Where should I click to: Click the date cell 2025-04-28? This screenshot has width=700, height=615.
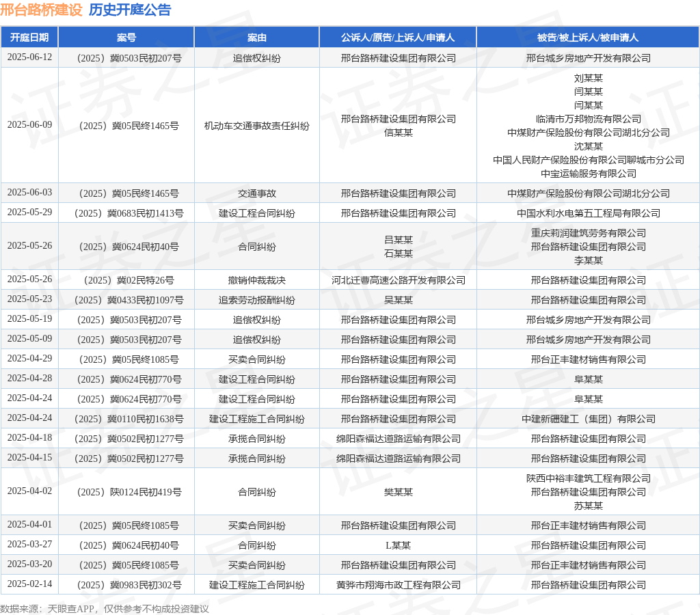(x=29, y=379)
